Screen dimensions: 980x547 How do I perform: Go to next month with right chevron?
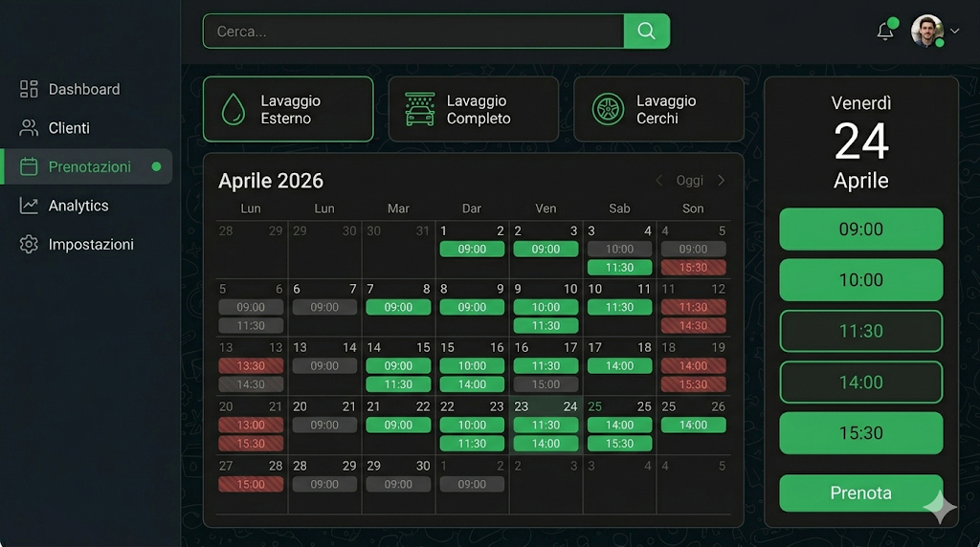[x=722, y=181]
